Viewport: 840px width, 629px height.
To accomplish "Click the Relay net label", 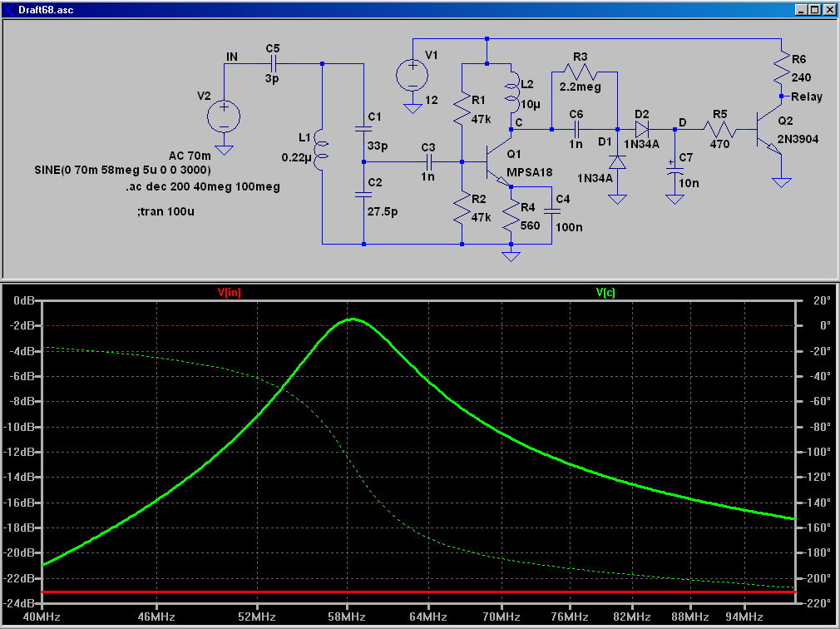I will click(807, 97).
